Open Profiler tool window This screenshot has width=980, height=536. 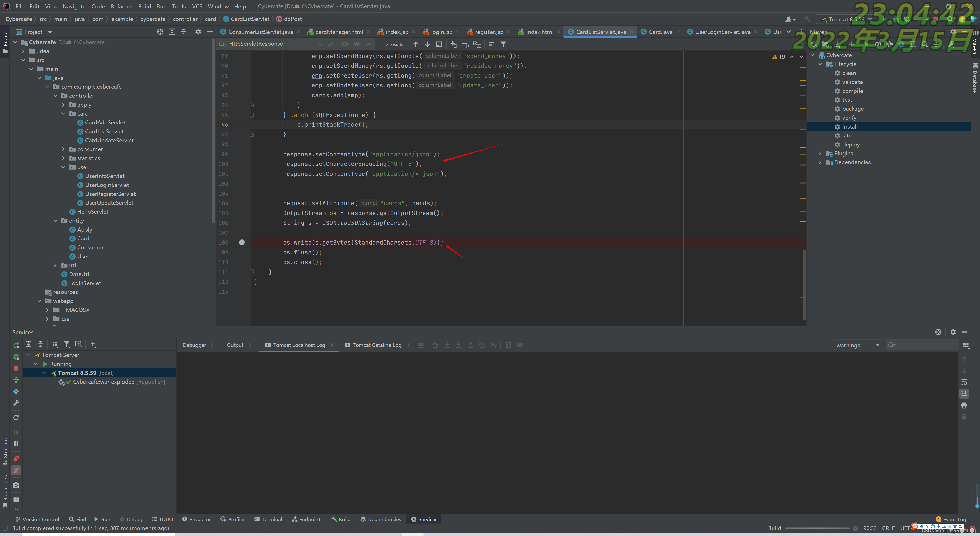(x=232, y=519)
